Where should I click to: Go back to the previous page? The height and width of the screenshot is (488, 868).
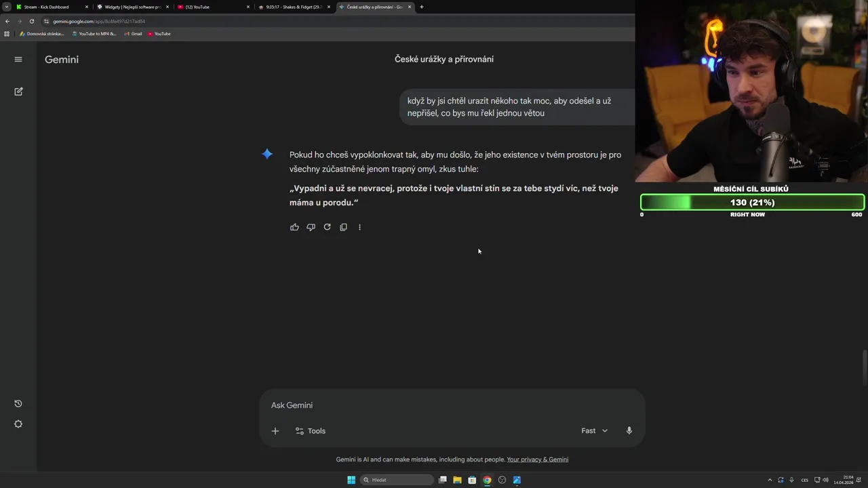[7, 21]
